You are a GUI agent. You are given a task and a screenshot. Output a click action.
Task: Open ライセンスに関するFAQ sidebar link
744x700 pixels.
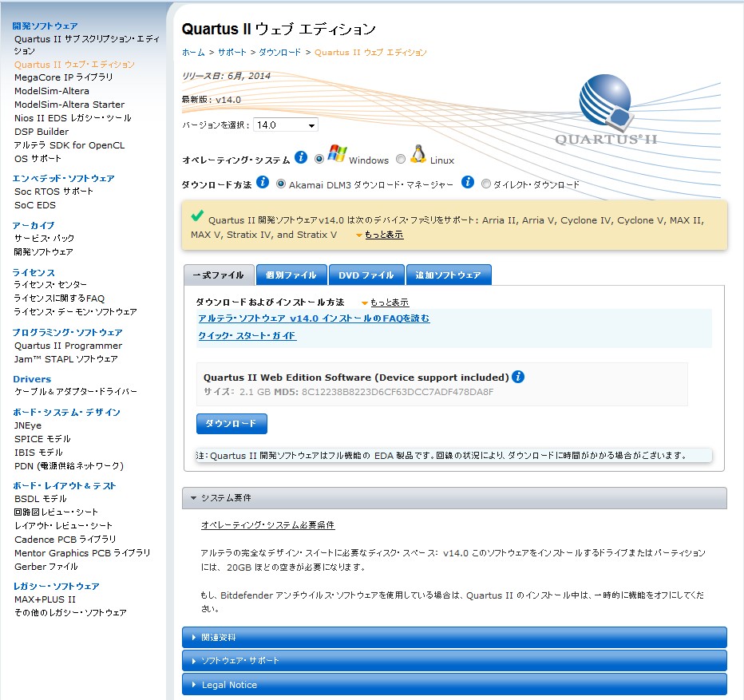[x=59, y=299]
